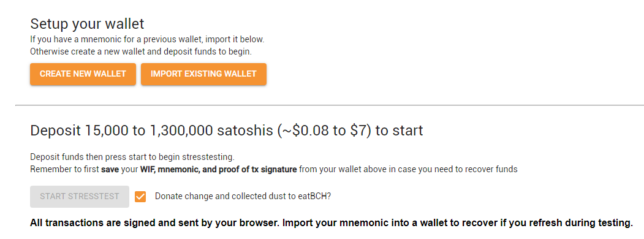Start the stresstest with the grey button
644x239 pixels.
80,196
